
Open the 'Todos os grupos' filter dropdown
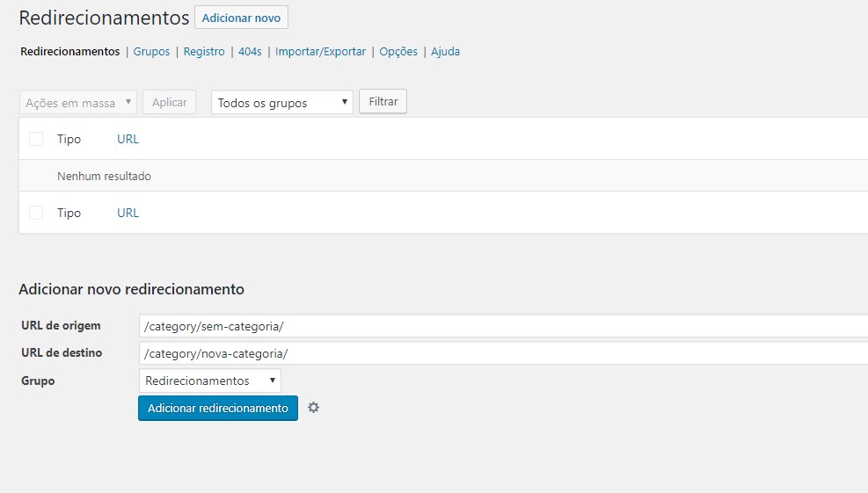[x=281, y=102]
